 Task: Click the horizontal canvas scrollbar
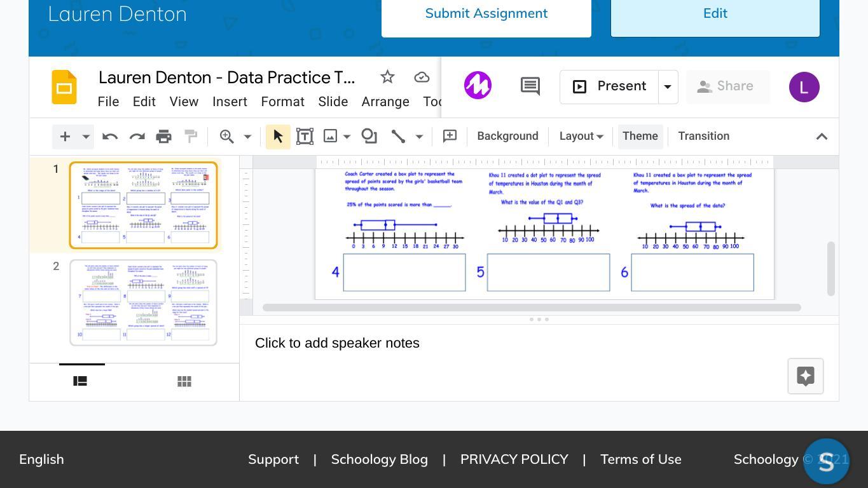532,308
